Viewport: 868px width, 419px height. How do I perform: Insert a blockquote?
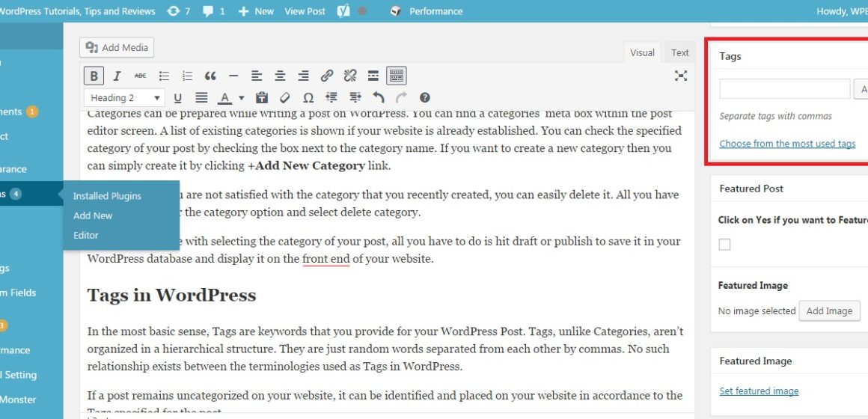point(210,76)
